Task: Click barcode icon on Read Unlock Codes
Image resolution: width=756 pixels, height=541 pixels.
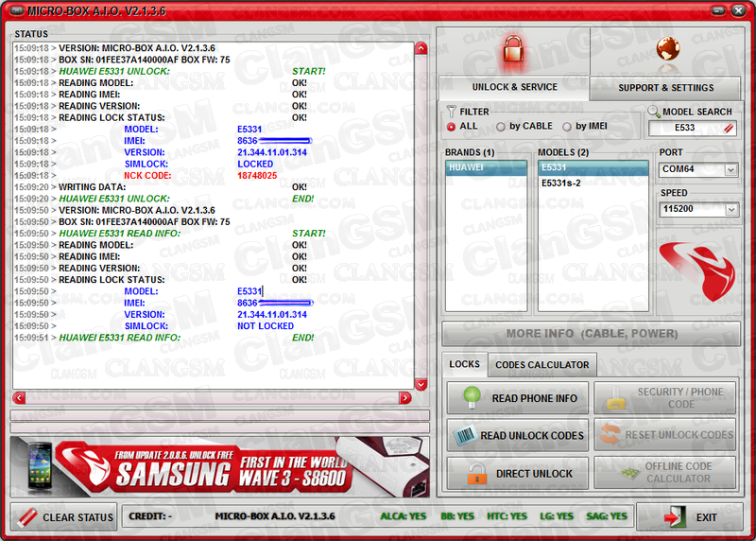Action: click(465, 435)
